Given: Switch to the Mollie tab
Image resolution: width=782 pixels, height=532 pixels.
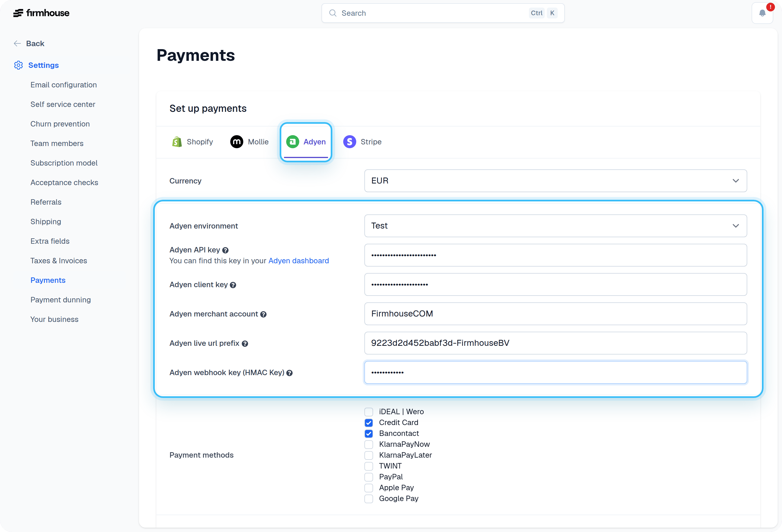Looking at the screenshot, I should [249, 142].
